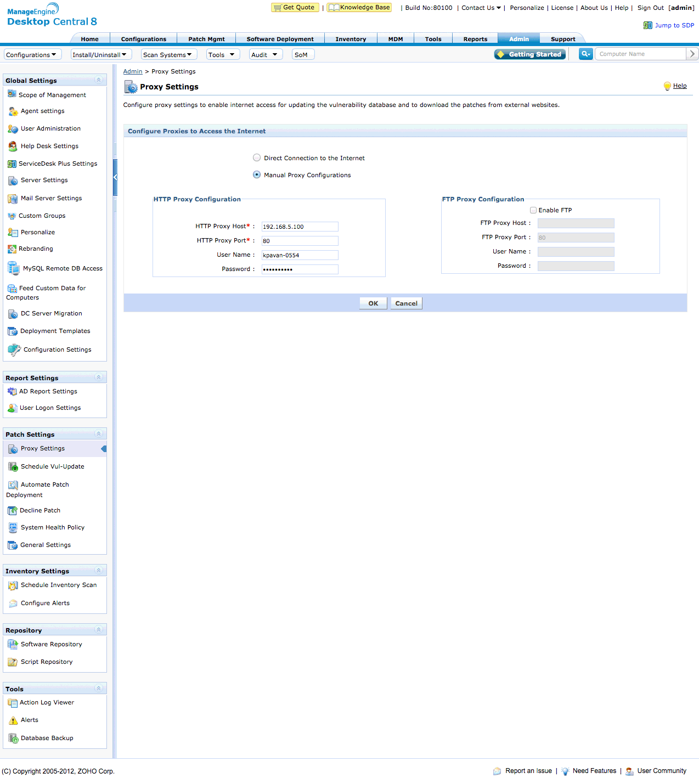
Task: Open the Configurations dropdown menu
Action: point(31,55)
